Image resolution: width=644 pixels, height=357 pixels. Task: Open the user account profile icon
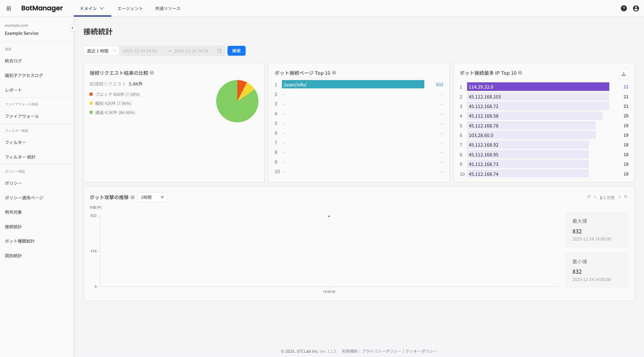(636, 8)
